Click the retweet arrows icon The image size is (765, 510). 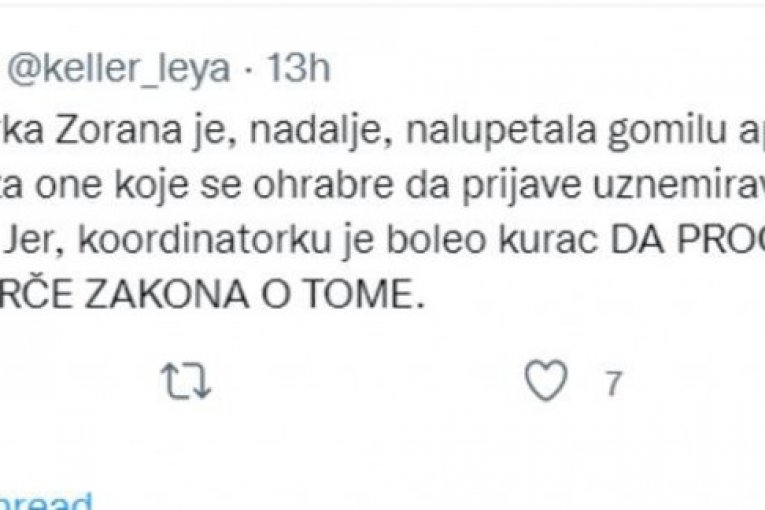[186, 379]
